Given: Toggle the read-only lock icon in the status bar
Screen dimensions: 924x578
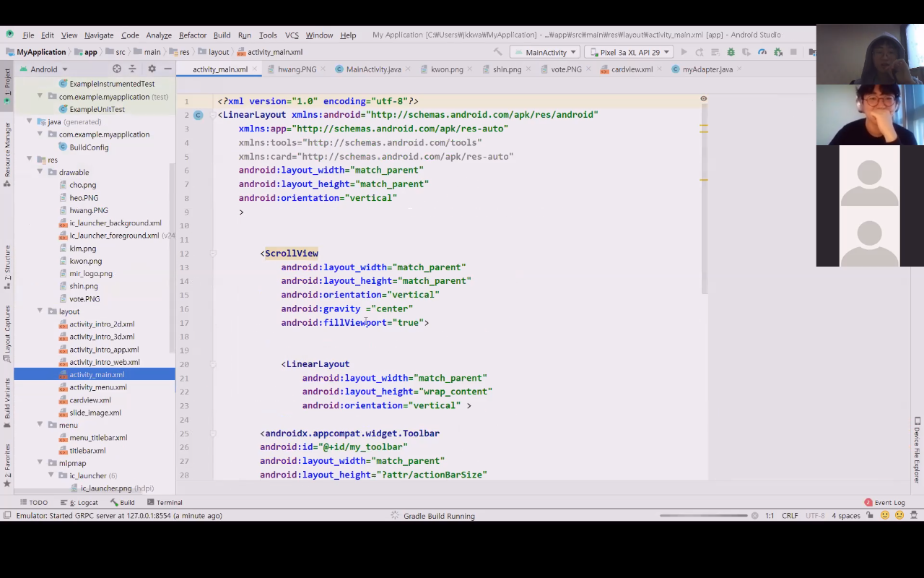Looking at the screenshot, I should click(x=871, y=516).
